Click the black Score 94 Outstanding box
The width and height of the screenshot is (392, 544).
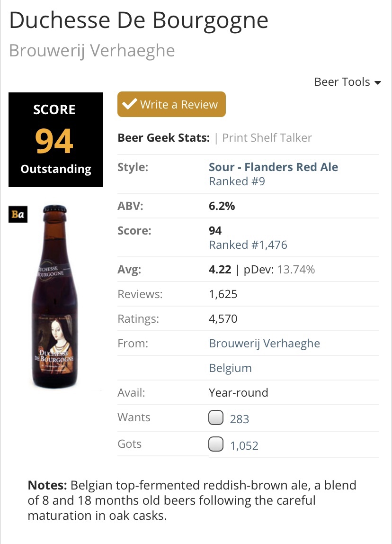[x=56, y=140]
